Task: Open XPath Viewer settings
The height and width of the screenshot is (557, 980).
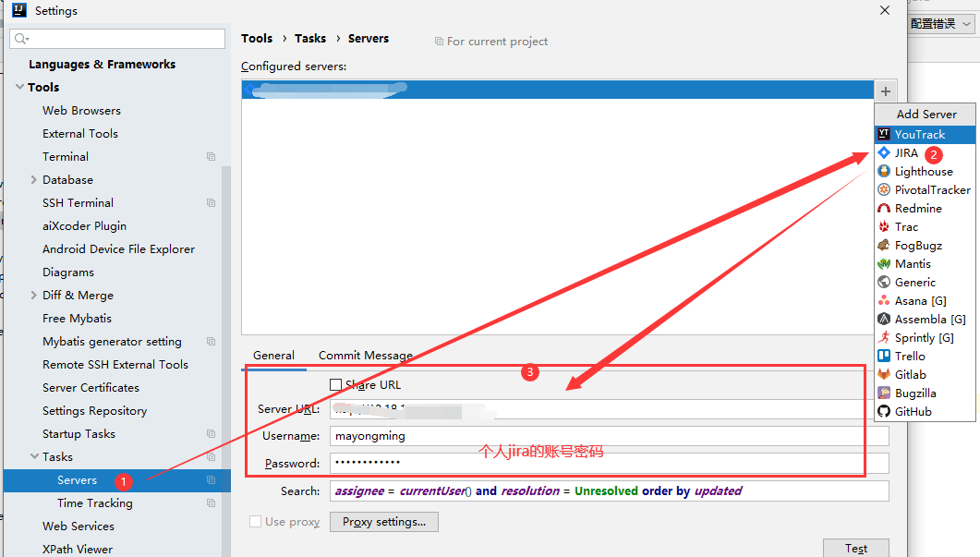Action: 78,550
